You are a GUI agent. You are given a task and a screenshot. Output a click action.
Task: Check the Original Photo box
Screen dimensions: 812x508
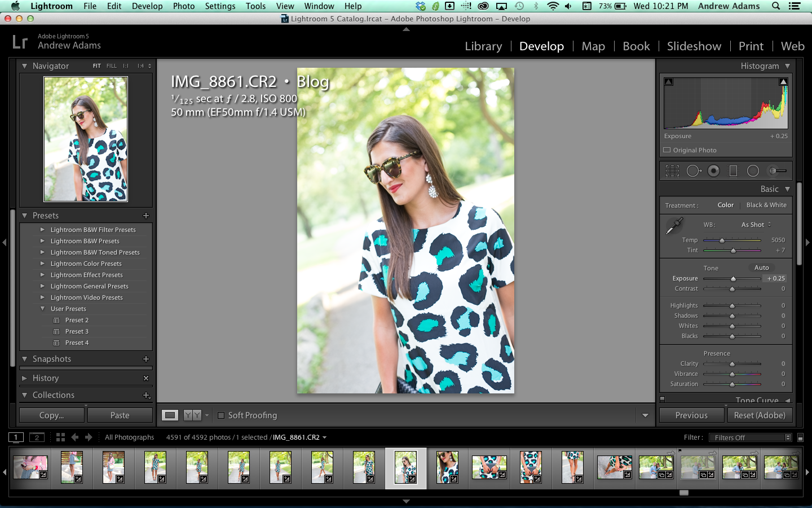click(667, 150)
